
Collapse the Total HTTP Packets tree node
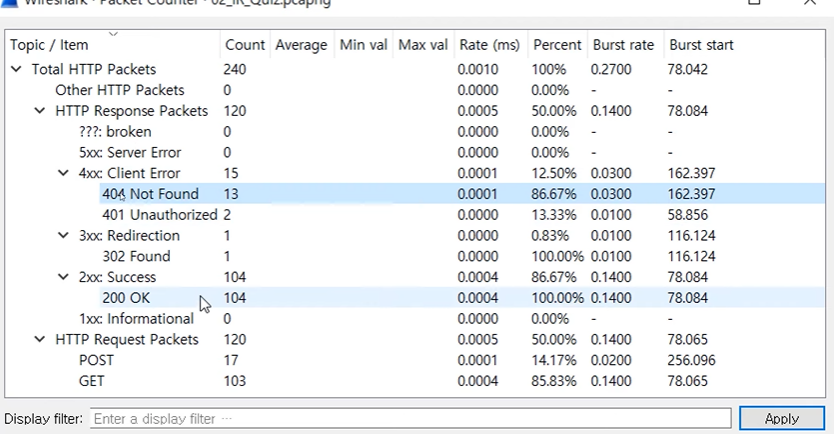(x=16, y=69)
